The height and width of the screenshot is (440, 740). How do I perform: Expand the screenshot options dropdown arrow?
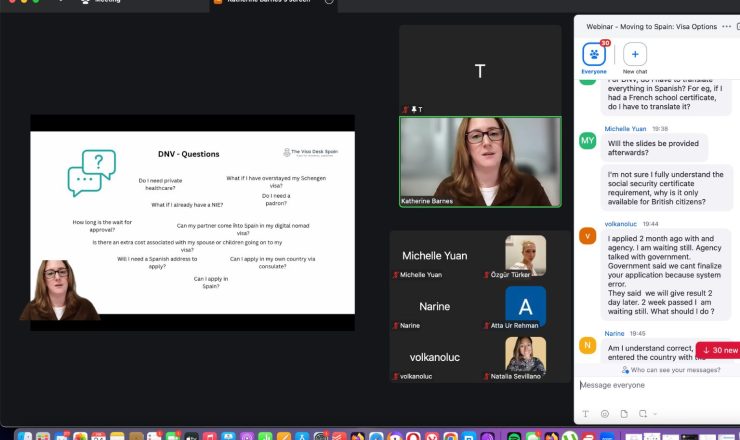654,413
